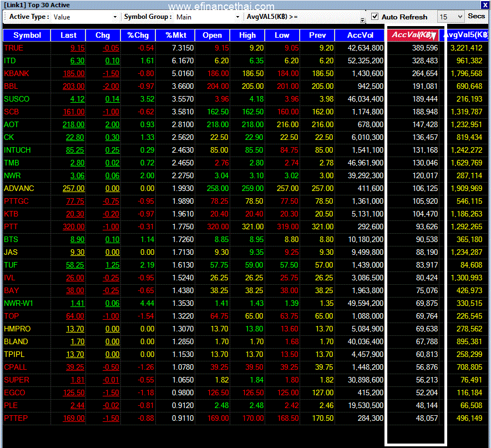Sort by the %Mkt column header
Screen dimensions: 491x448
[x=175, y=35]
